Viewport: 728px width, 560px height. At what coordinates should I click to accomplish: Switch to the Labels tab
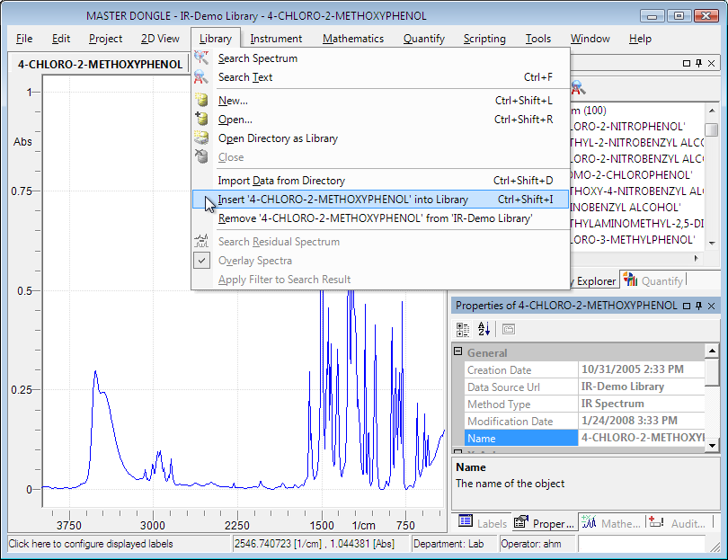tap(483, 522)
